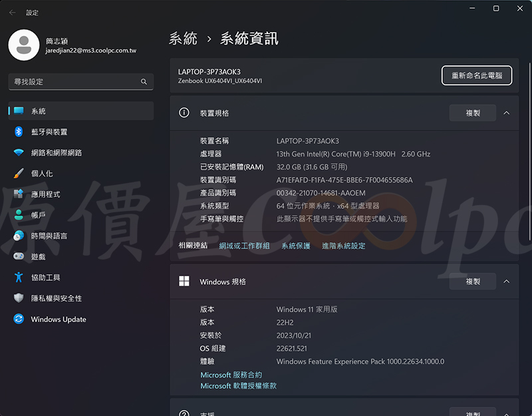This screenshot has height=416, width=532.
Task: Open 帳戶 settings page
Action: [80, 215]
